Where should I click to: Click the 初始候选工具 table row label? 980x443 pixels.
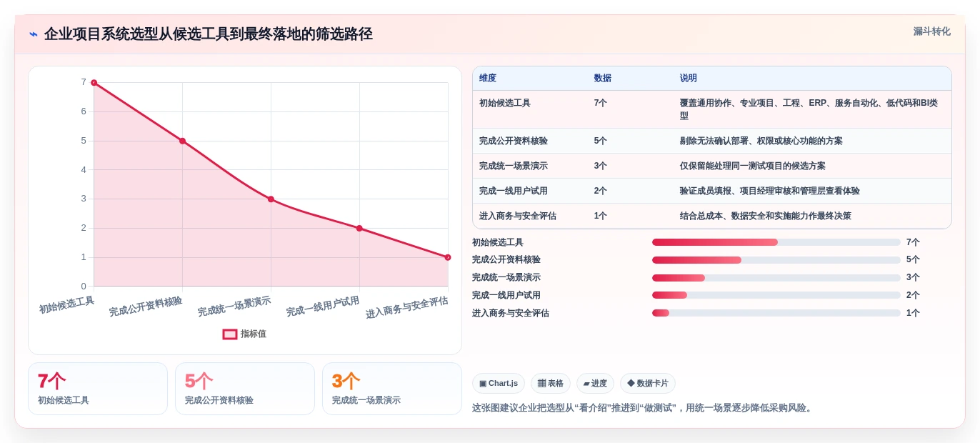[x=505, y=103]
